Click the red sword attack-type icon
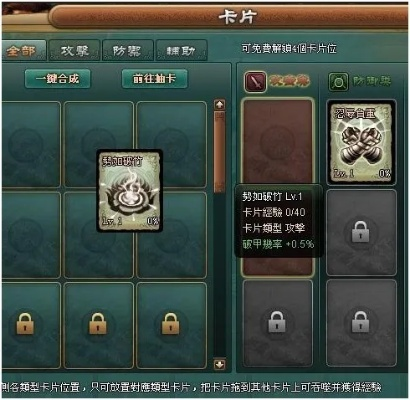The image size is (410, 400). tap(255, 81)
